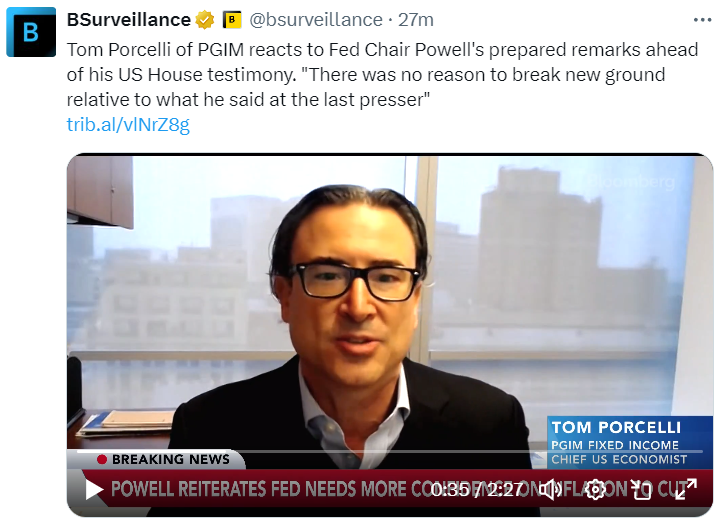Open the trib.al/vlNrZ8g link
This screenshot has width=719, height=527.
click(128, 125)
